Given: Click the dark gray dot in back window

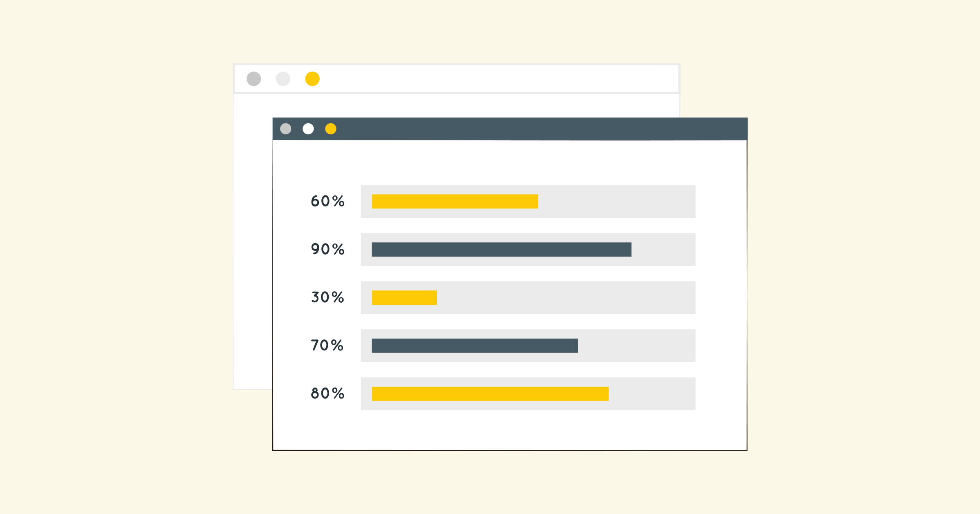Looking at the screenshot, I should point(254,79).
